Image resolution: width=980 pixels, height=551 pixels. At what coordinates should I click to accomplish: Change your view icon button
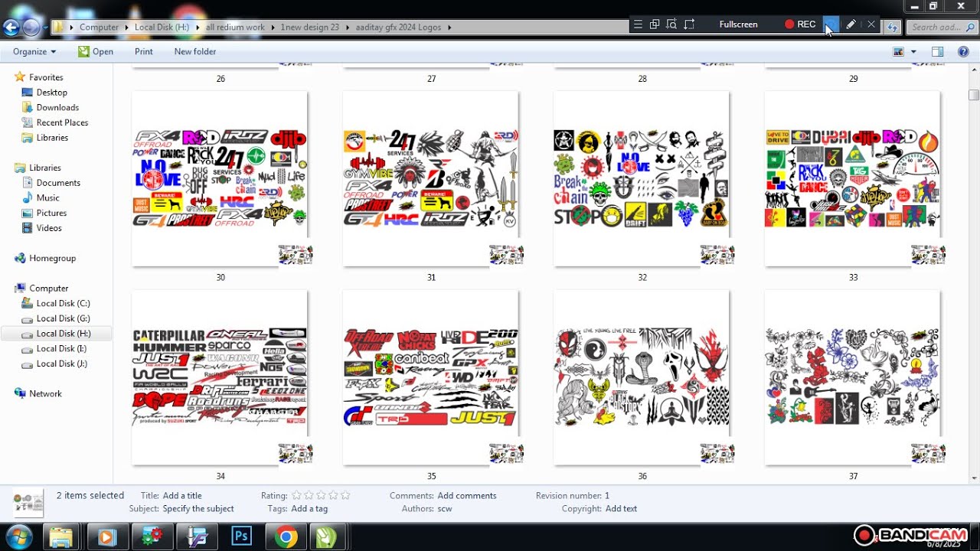899,51
